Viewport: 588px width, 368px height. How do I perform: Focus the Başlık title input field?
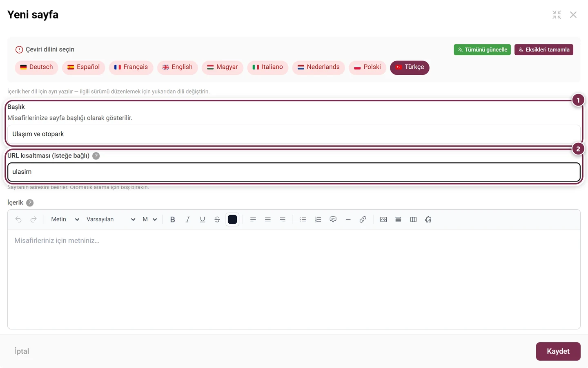click(x=294, y=134)
